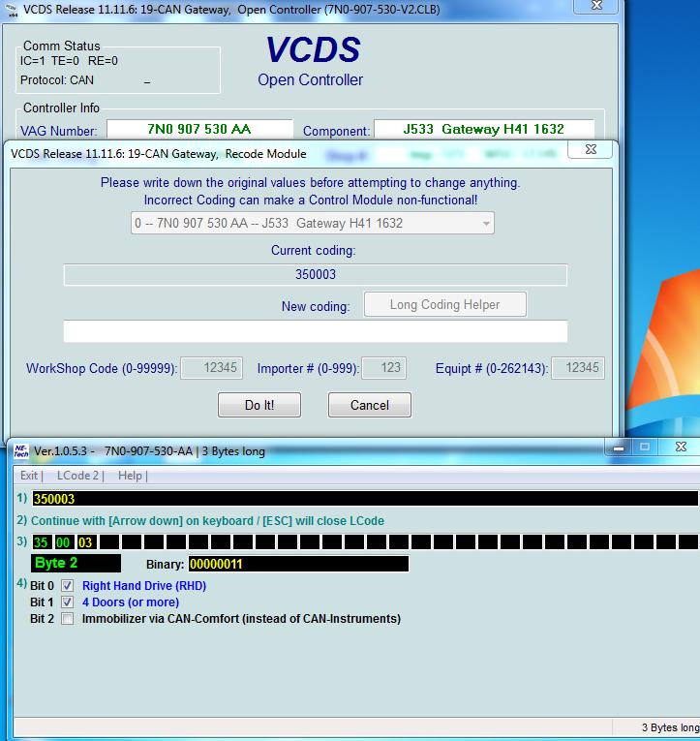Close the LCode window

click(x=681, y=448)
